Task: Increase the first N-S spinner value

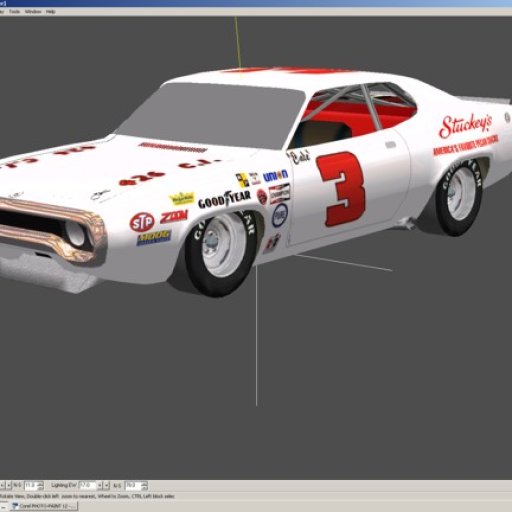Action: [x=40, y=483]
